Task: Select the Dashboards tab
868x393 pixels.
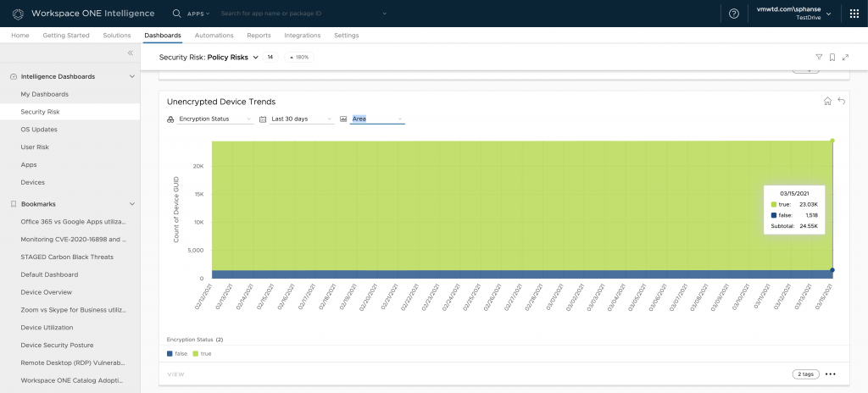Action: (x=163, y=36)
